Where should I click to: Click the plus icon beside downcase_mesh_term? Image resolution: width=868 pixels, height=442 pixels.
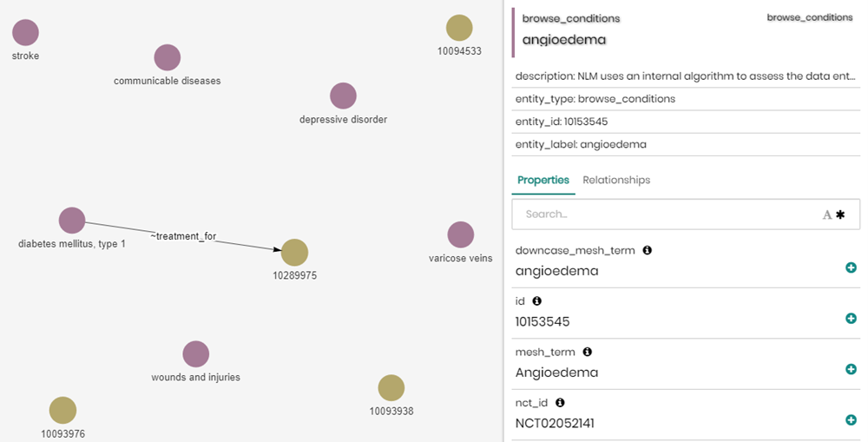[x=851, y=267]
